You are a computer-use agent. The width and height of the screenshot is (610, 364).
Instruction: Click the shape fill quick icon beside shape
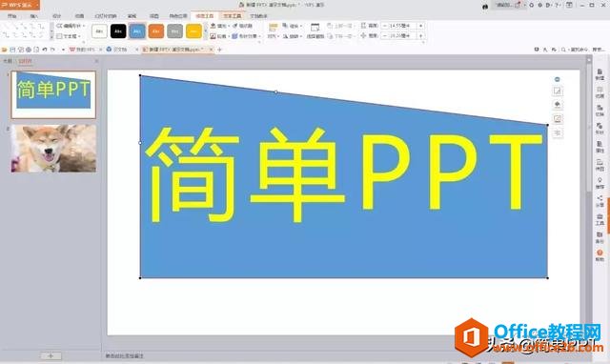click(558, 105)
